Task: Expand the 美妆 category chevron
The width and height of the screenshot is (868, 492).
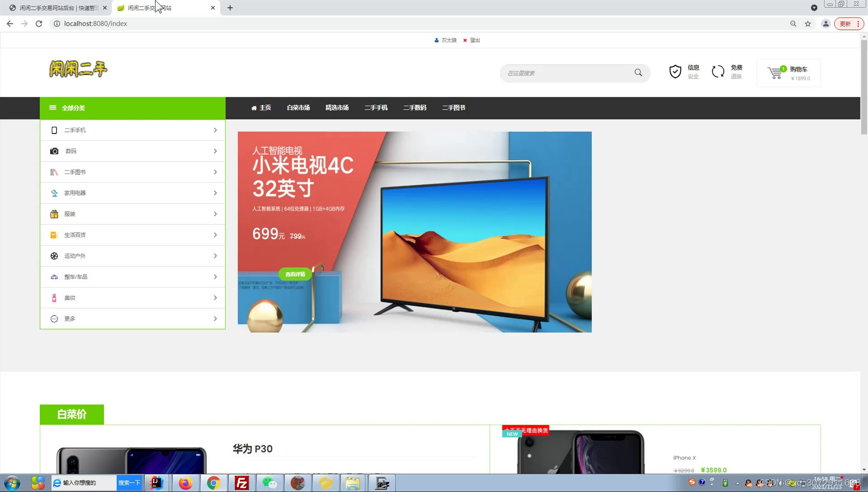Action: click(x=215, y=298)
